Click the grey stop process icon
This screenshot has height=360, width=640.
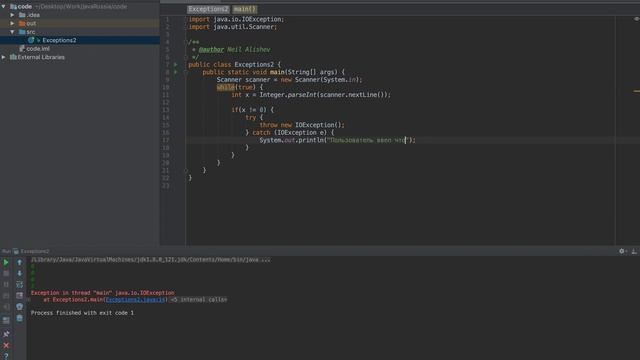(x=6, y=273)
